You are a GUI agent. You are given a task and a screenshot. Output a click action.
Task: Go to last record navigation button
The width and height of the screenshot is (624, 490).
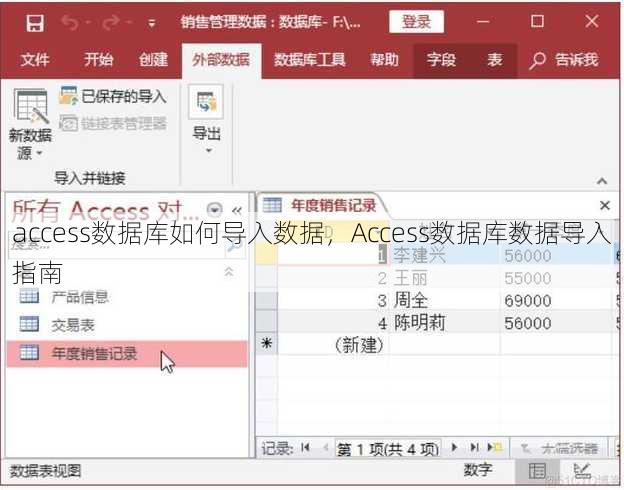tap(474, 447)
